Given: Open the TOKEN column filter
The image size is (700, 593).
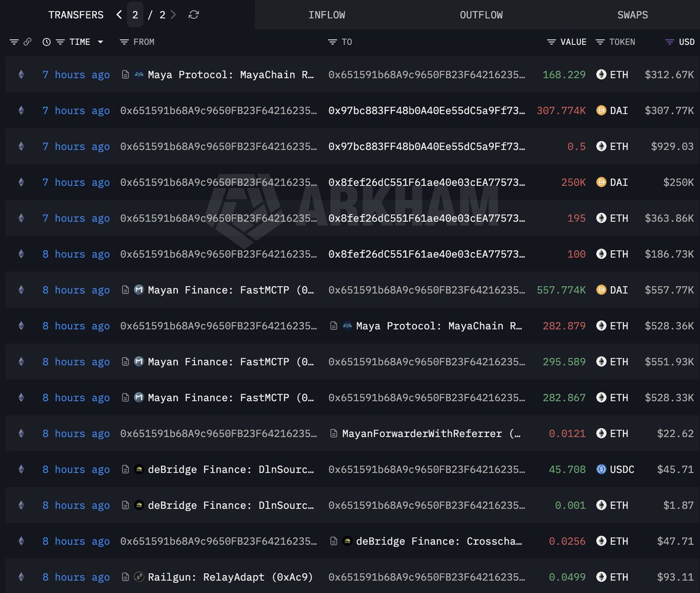Looking at the screenshot, I should pyautogui.click(x=600, y=42).
